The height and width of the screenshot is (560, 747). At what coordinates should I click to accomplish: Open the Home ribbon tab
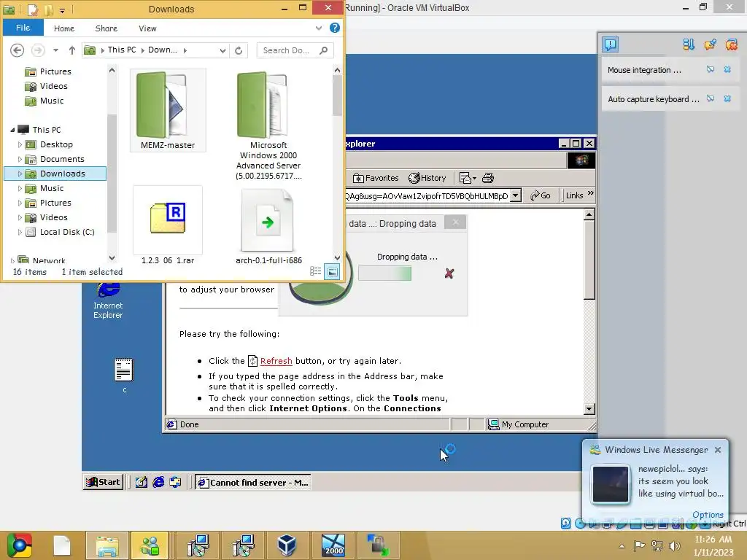(64, 28)
